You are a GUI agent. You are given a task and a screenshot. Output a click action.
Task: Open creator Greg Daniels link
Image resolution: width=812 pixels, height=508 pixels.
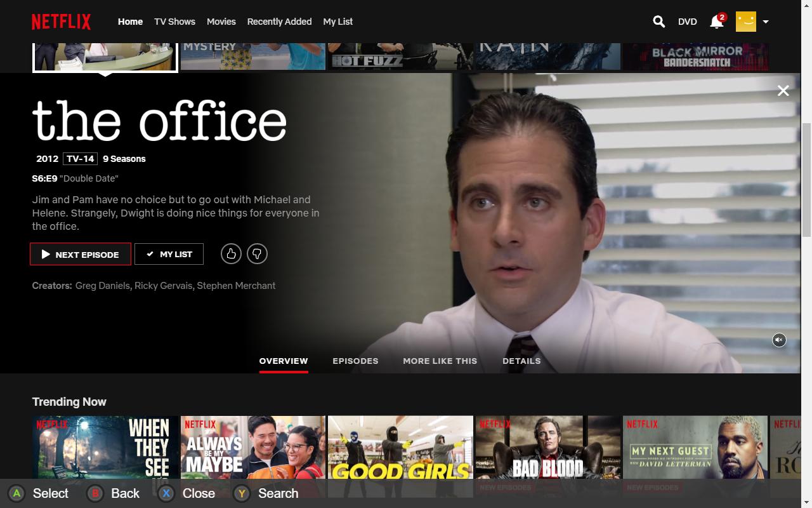[x=103, y=286]
